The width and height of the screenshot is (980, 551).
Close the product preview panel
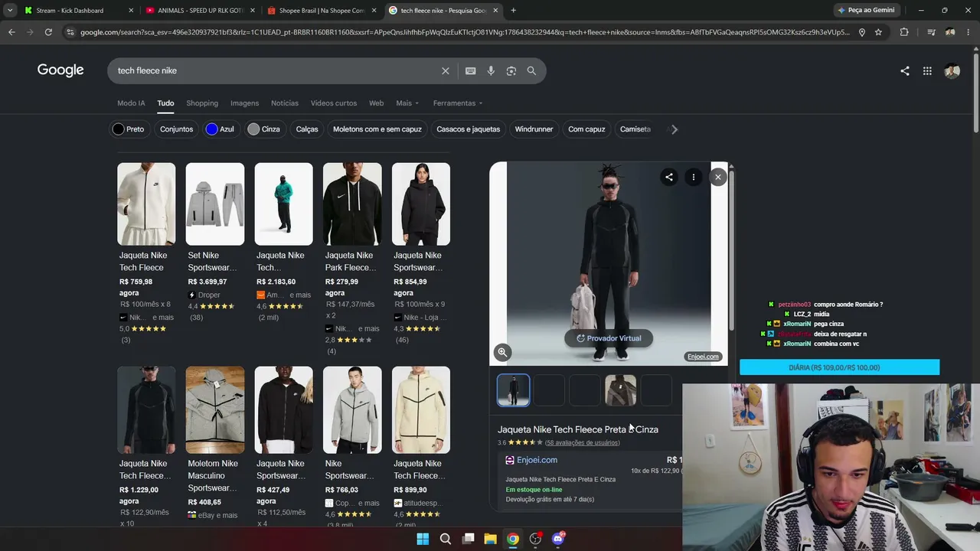coord(718,177)
